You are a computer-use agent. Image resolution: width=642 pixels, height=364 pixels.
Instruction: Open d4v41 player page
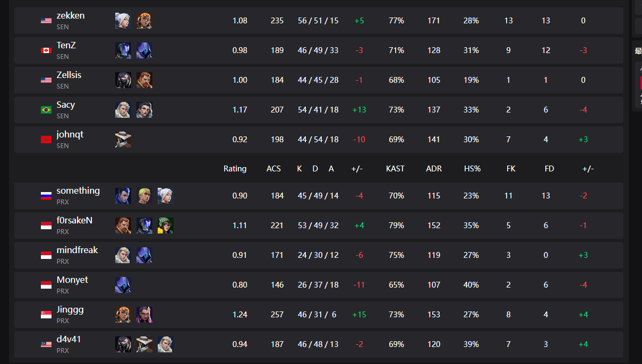pos(69,339)
